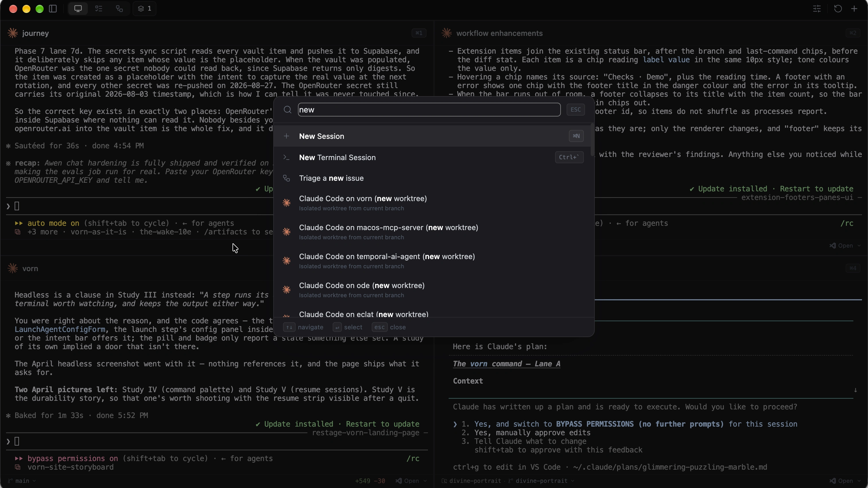Choose Claude Code on temporal-ai-agent new worktree

pyautogui.click(x=433, y=261)
